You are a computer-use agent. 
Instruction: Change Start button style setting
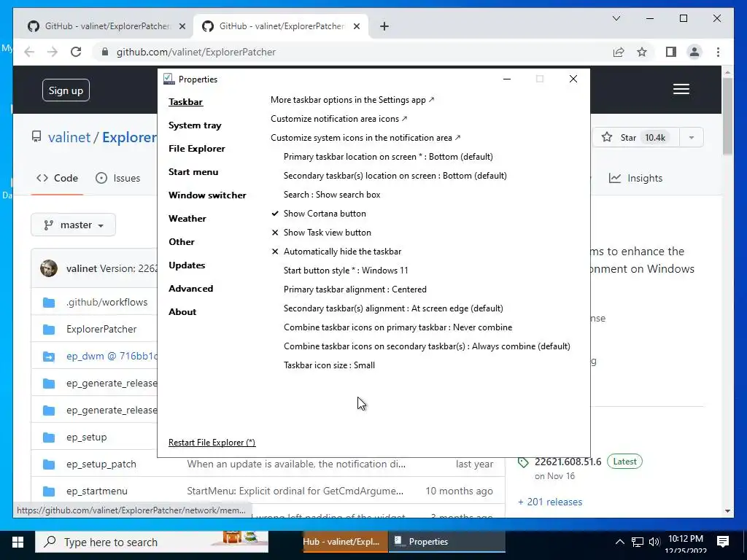346,271
